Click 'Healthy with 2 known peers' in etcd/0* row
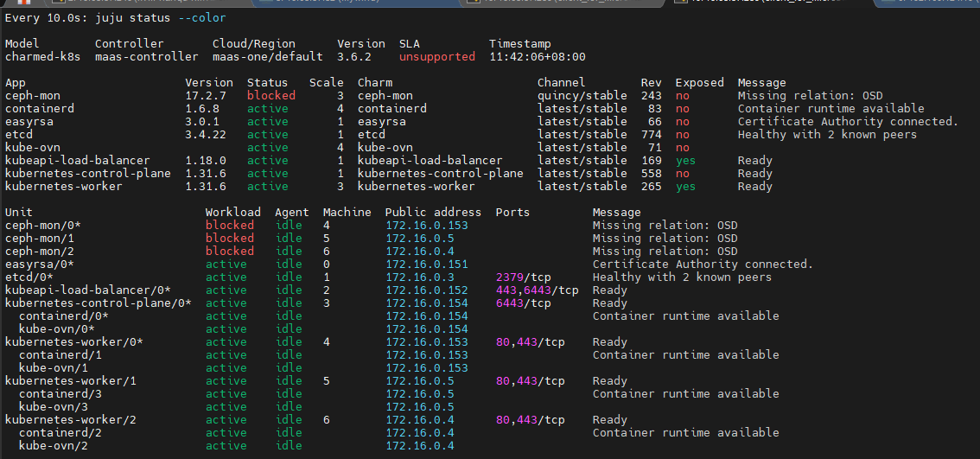Image resolution: width=980 pixels, height=459 pixels. [682, 277]
